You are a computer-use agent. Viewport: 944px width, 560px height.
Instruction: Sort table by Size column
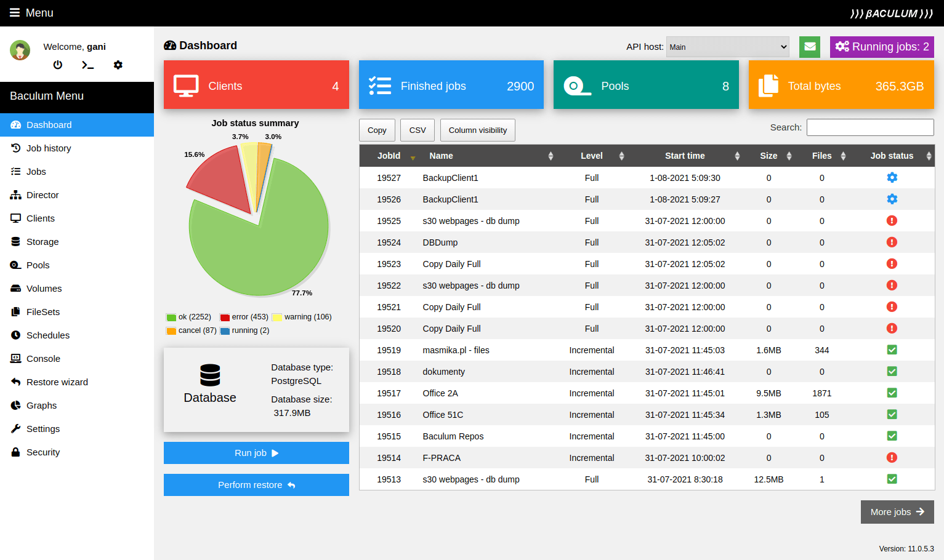pyautogui.click(x=769, y=156)
